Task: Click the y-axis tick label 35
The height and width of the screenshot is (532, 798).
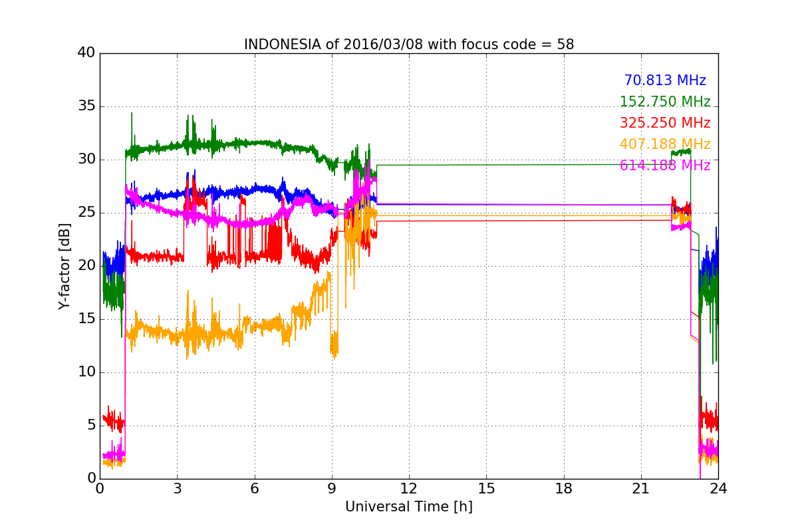Action: tap(86, 106)
